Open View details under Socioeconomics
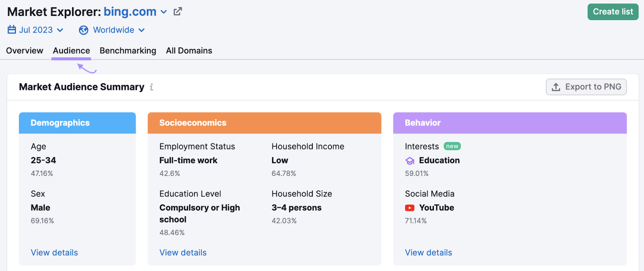Screen dimensions: 644x271 pos(183,252)
